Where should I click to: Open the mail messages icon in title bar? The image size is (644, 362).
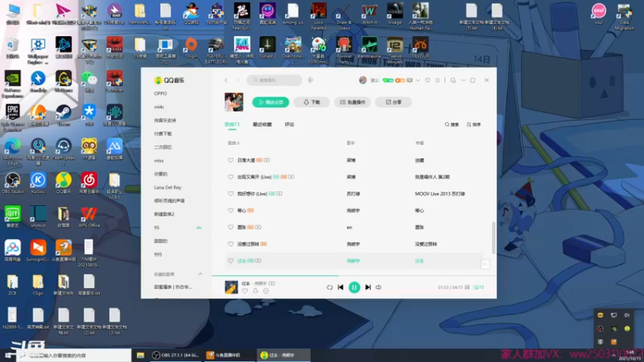[410, 80]
